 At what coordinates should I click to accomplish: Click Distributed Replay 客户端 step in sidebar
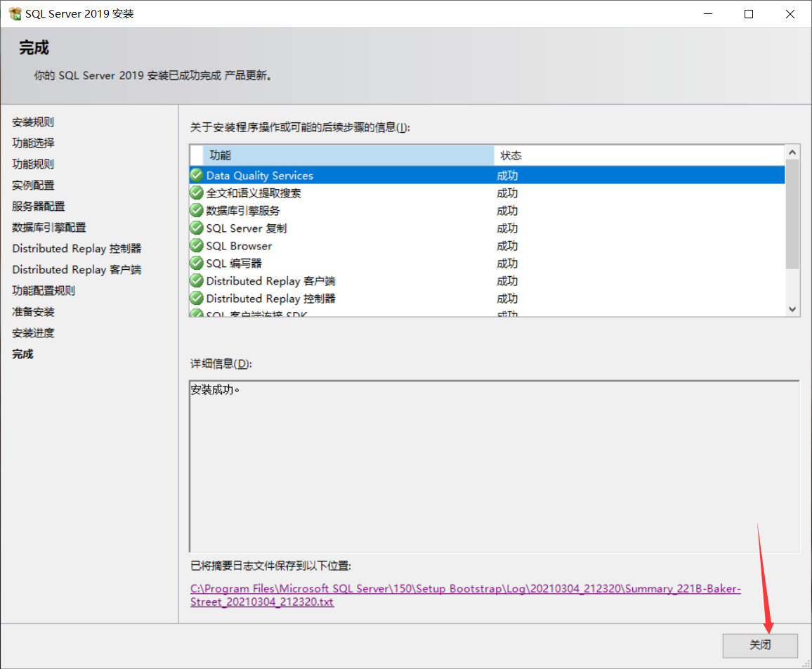(77, 269)
